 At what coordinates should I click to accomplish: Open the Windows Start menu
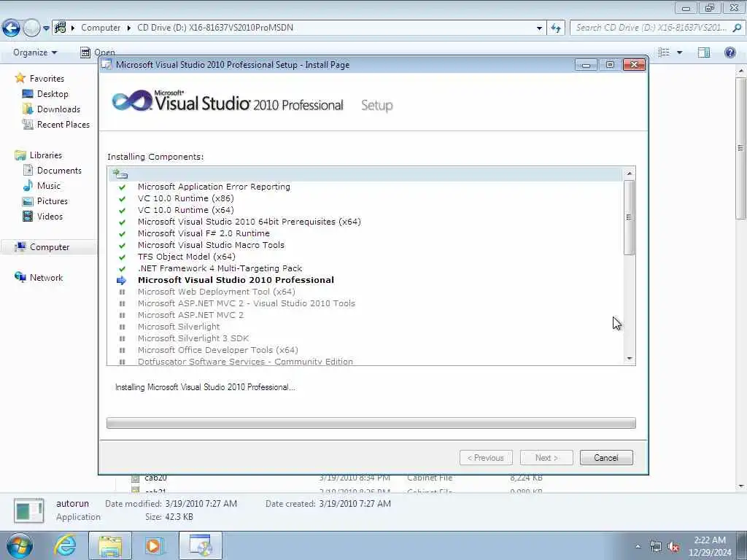pyautogui.click(x=20, y=545)
